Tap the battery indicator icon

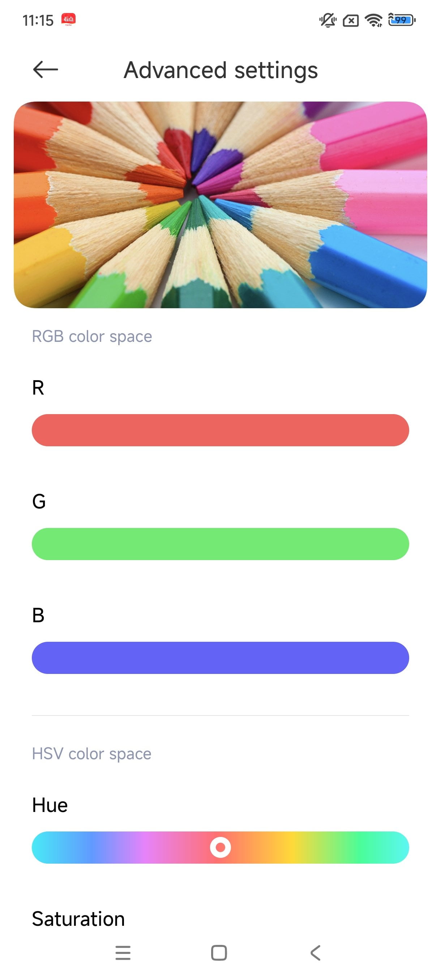coord(402,20)
